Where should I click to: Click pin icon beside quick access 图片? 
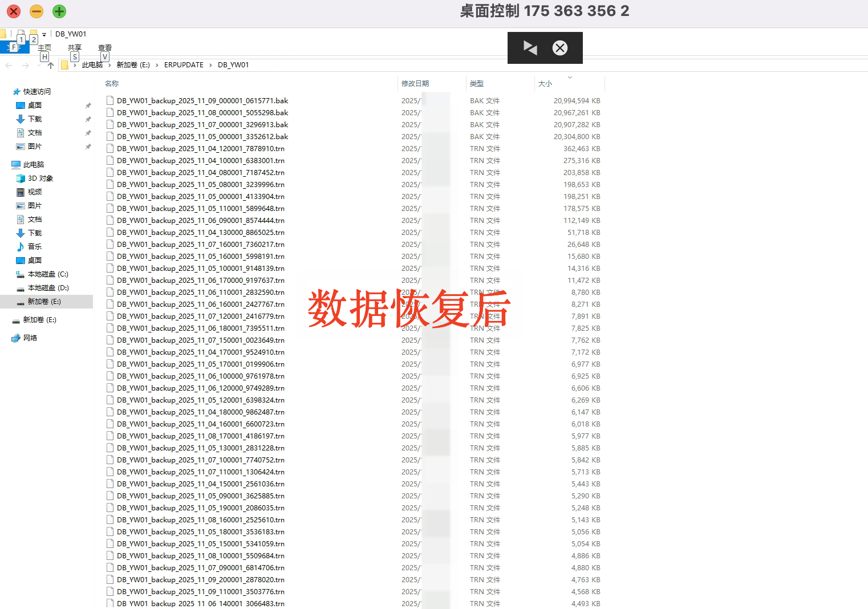(x=88, y=147)
